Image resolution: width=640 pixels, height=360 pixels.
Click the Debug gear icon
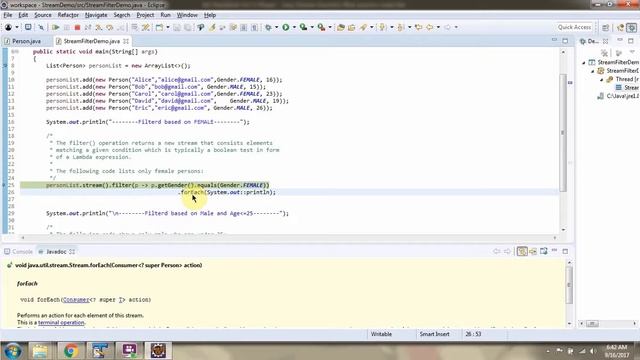(268, 27)
